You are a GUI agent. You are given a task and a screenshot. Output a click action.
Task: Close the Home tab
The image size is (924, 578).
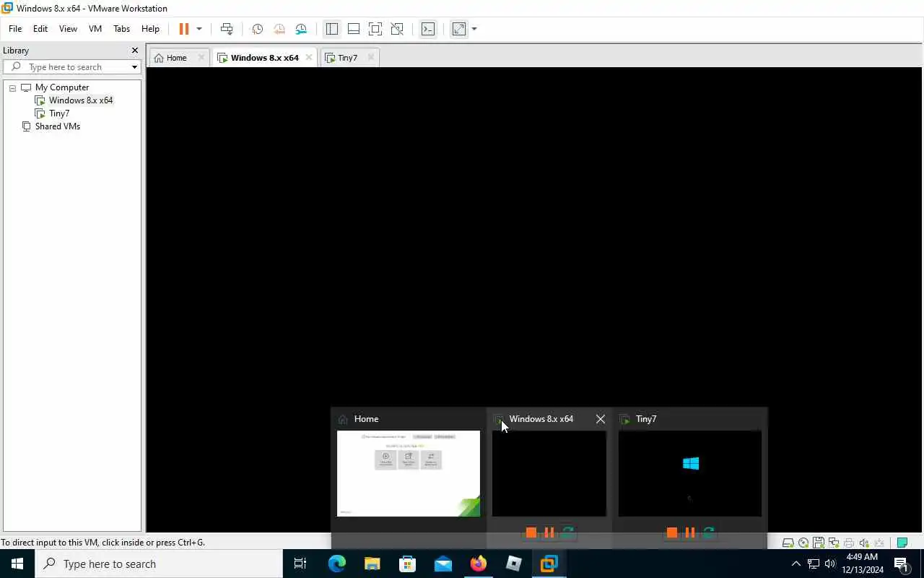pos(201,58)
